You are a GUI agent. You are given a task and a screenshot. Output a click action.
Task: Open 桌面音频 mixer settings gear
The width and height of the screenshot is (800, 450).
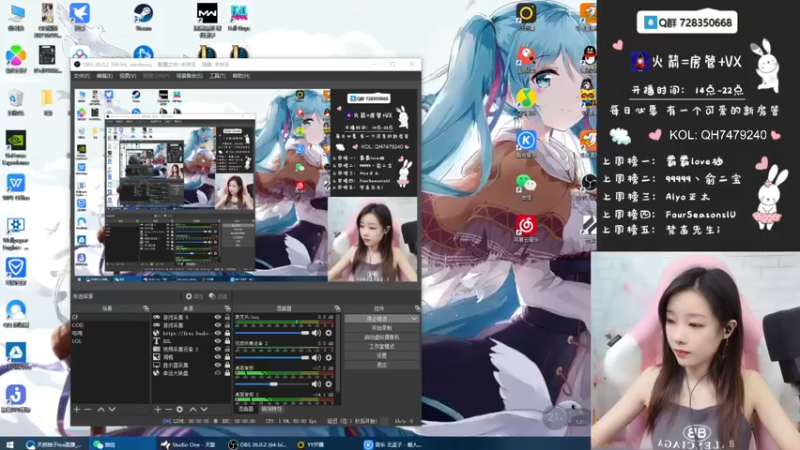point(329,384)
